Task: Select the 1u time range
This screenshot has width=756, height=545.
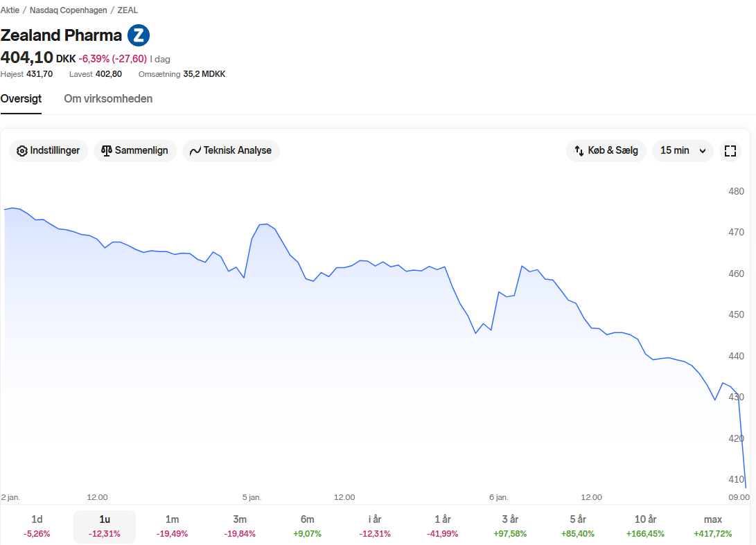Action: pos(105,526)
